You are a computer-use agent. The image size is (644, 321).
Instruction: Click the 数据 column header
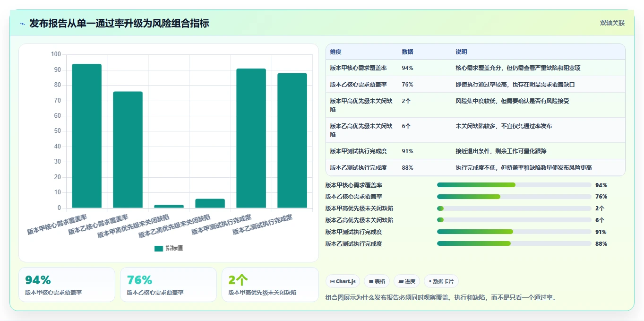407,52
